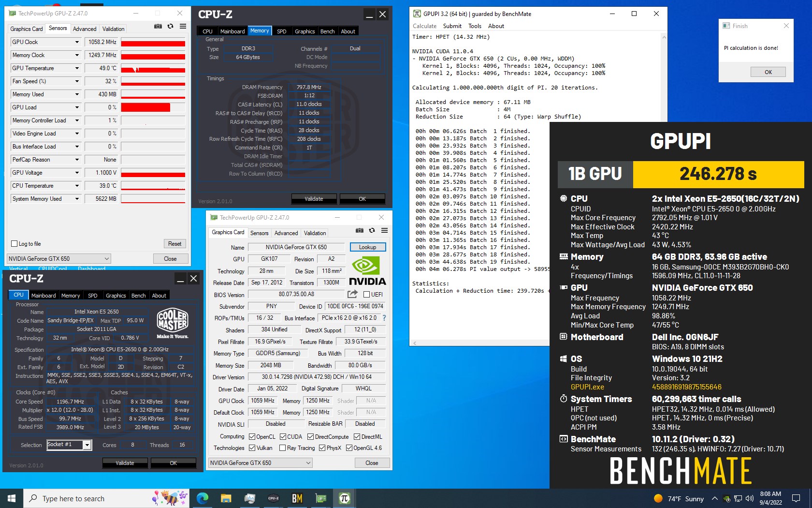The width and height of the screenshot is (812, 508).
Task: Click weather widget 74°F Sunny
Action: tap(679, 498)
